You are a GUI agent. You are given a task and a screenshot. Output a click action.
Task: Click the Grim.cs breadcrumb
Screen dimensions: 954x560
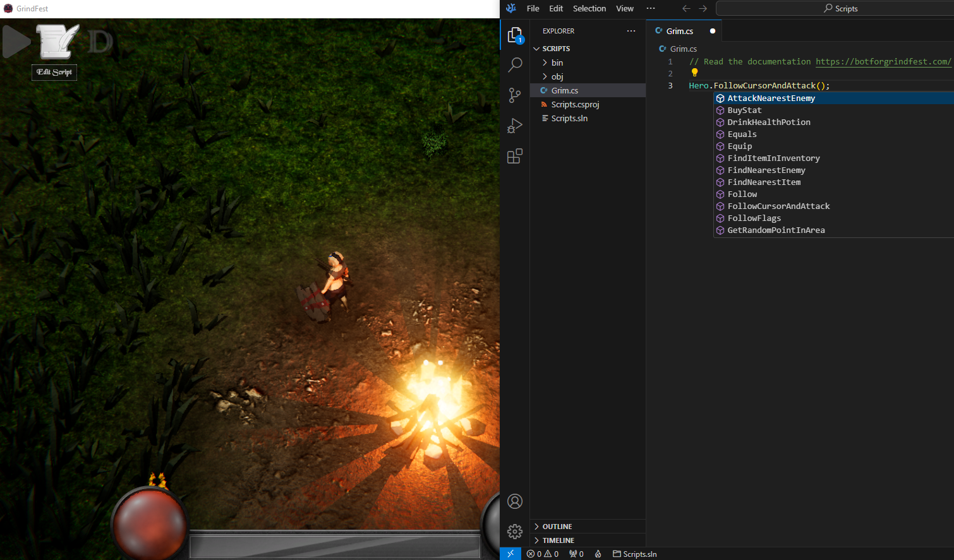click(678, 49)
